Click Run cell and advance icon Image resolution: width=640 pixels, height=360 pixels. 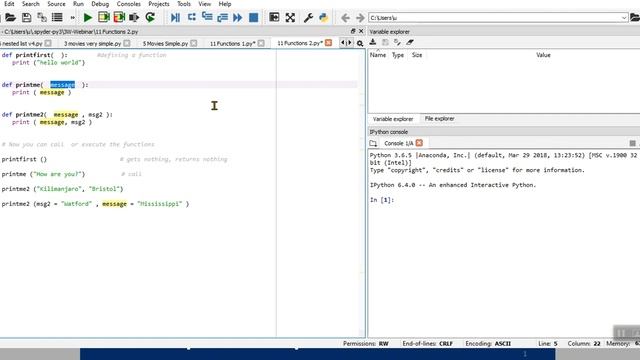(119, 18)
